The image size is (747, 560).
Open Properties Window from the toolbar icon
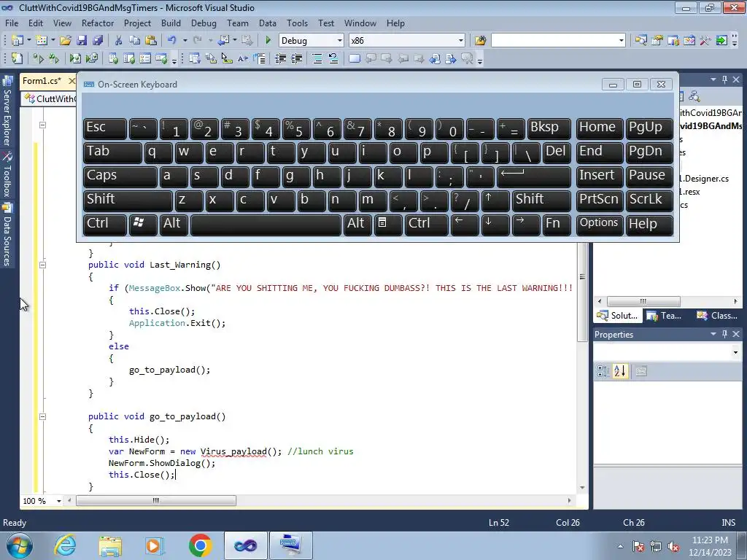pyautogui.click(x=657, y=41)
